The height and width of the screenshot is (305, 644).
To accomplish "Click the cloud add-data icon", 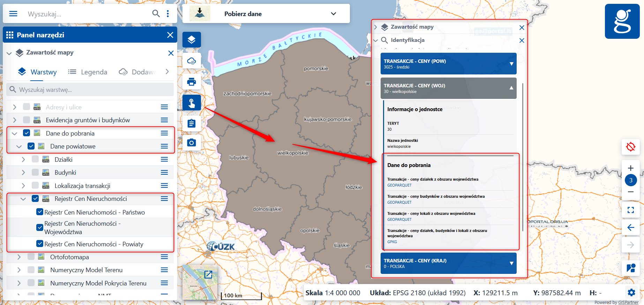I will tap(192, 61).
